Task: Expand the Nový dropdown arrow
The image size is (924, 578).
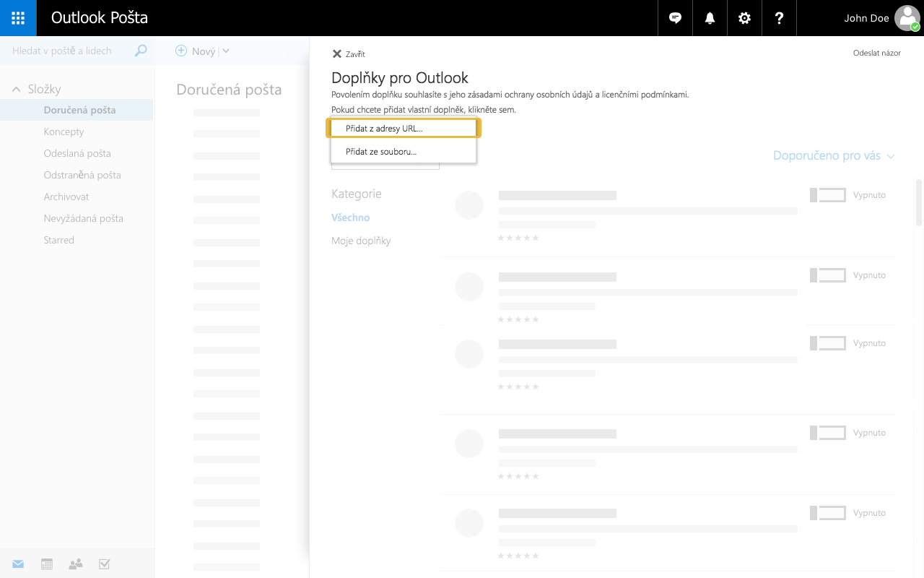Action: click(226, 51)
